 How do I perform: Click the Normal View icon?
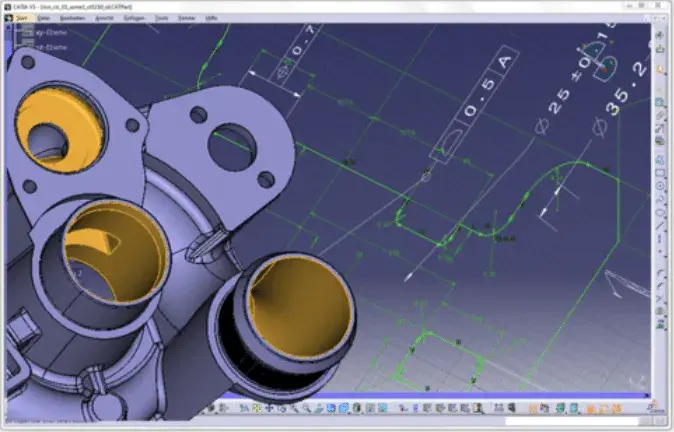[319, 408]
